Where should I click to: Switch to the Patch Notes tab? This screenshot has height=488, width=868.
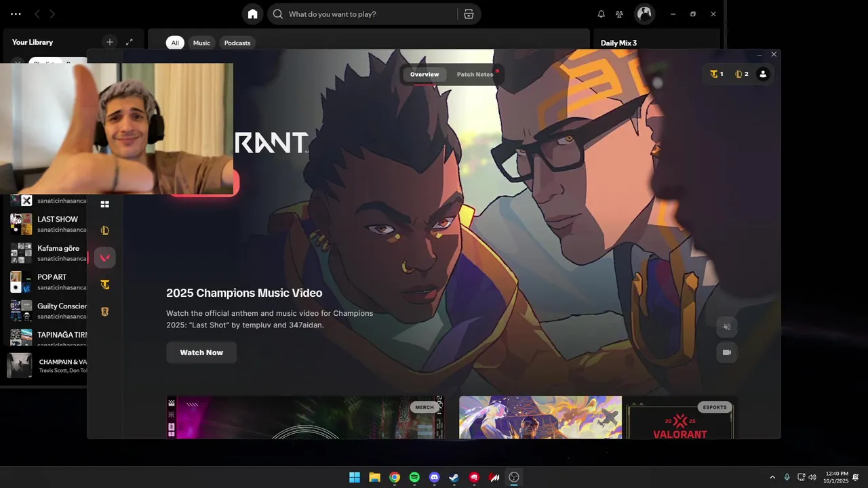[x=475, y=75]
